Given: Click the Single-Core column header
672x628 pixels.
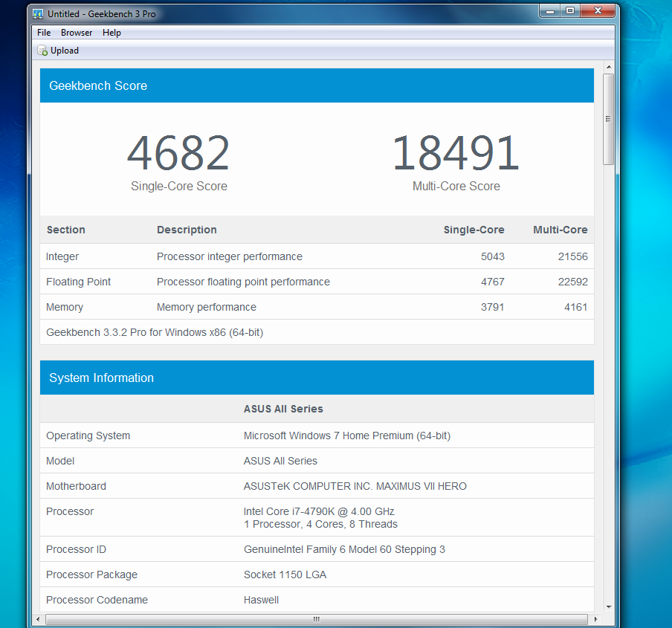Looking at the screenshot, I should point(474,230).
